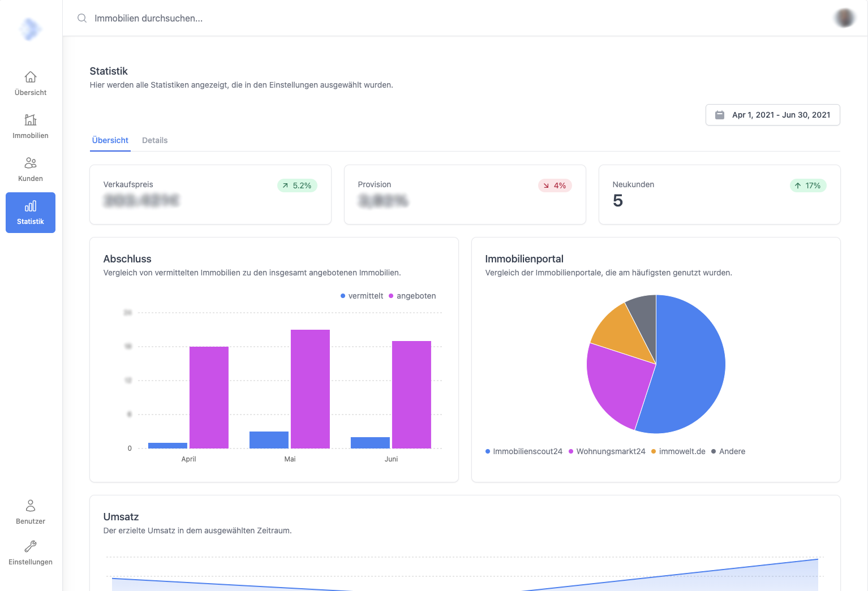Click the Umsatz section heading
Image resolution: width=868 pixels, height=591 pixels.
[x=121, y=517]
